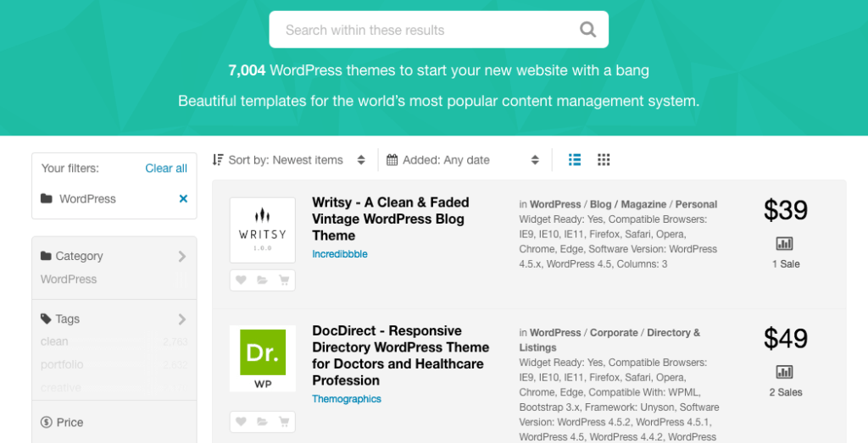
Task: Open the DocDirect theme title link
Action: 401,356
